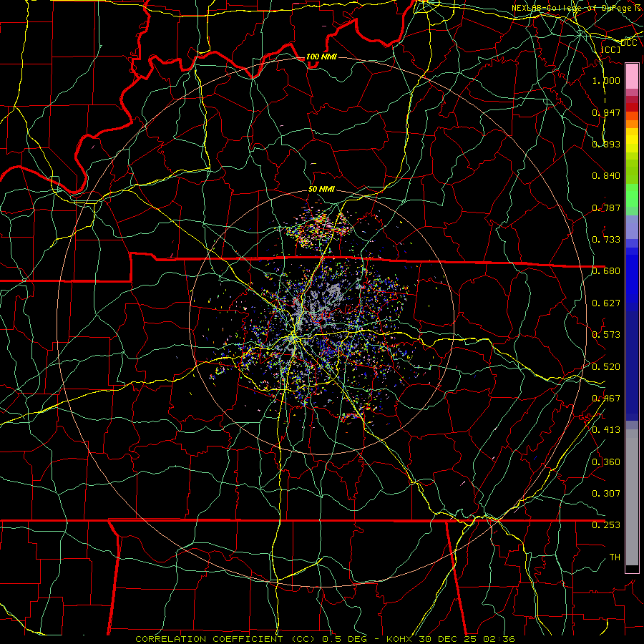The height and width of the screenshot is (644, 644).
Task: Click the 0.467 legend value
Action: click(606, 399)
